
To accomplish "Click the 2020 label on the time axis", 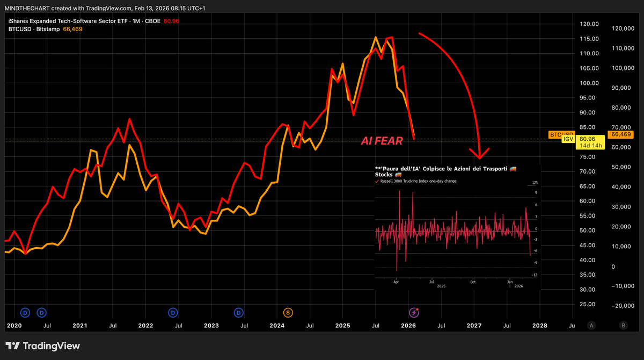I will pos(14,326).
